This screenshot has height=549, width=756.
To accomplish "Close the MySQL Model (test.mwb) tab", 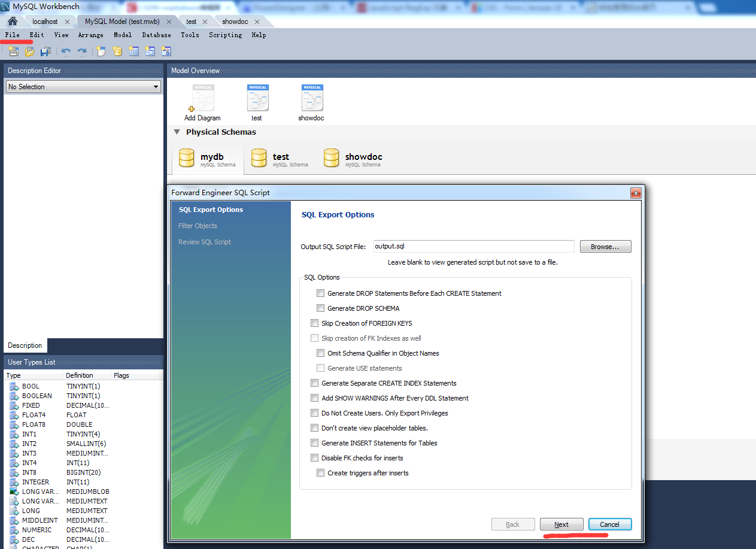I will point(169,22).
